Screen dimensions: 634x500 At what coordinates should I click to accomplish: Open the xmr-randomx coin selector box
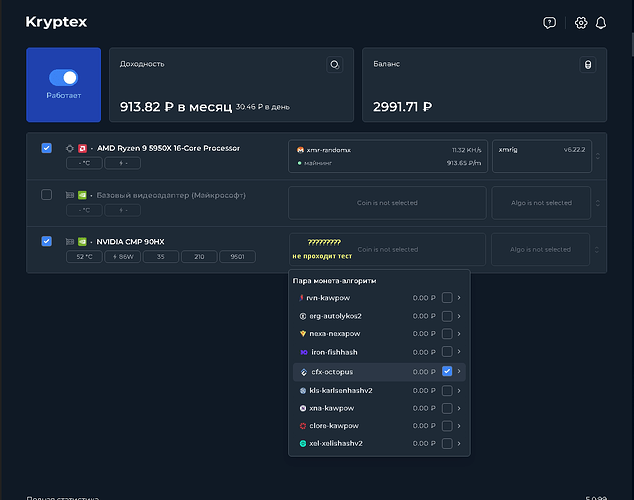click(388, 156)
